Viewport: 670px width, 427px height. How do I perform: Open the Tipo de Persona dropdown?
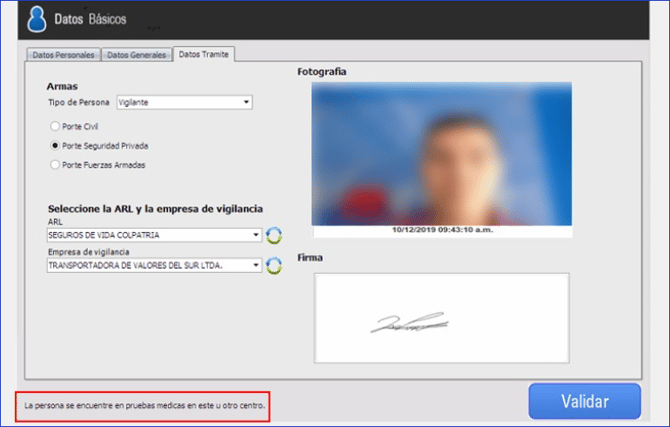pos(185,102)
